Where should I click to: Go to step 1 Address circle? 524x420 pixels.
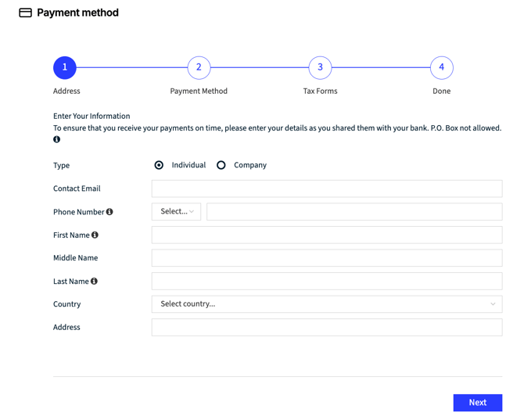click(x=65, y=68)
